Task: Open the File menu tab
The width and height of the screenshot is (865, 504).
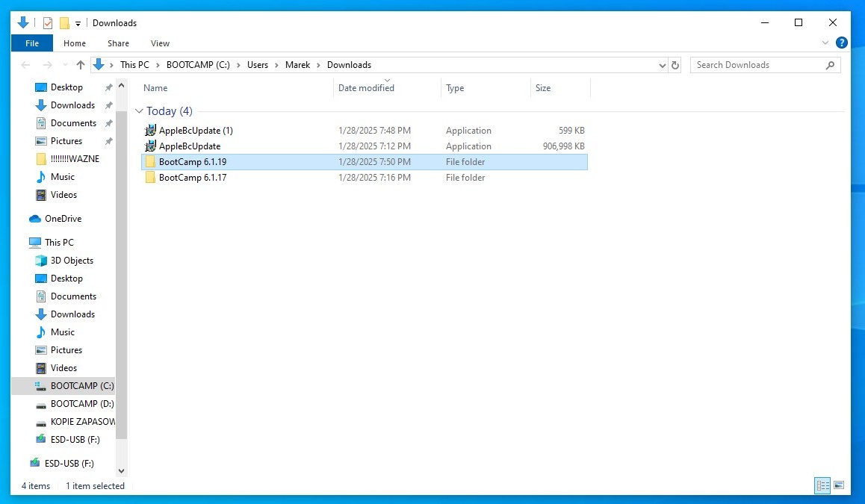Action: [x=32, y=43]
